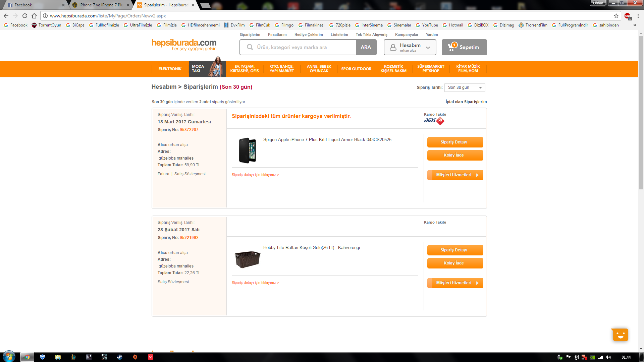Viewport: 644px width, 362px height.
Task: Click the Fatura invoice link
Action: click(163, 174)
